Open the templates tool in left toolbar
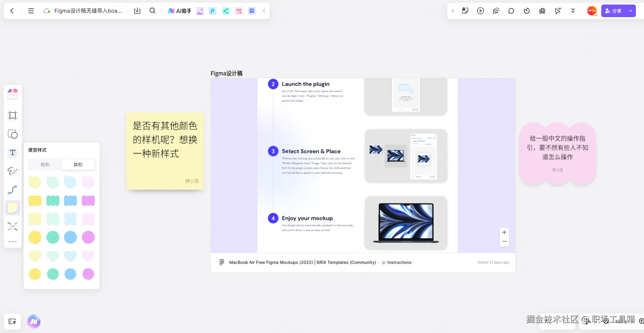The width and height of the screenshot is (644, 333). [13, 93]
